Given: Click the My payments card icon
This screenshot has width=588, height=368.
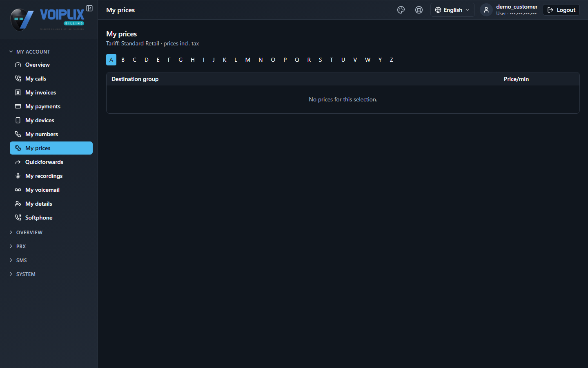Looking at the screenshot, I should tap(18, 106).
